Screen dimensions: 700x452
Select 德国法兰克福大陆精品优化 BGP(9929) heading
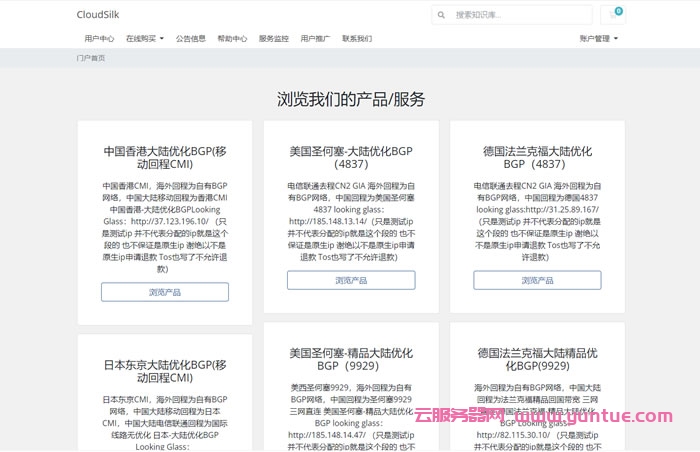coord(537,360)
